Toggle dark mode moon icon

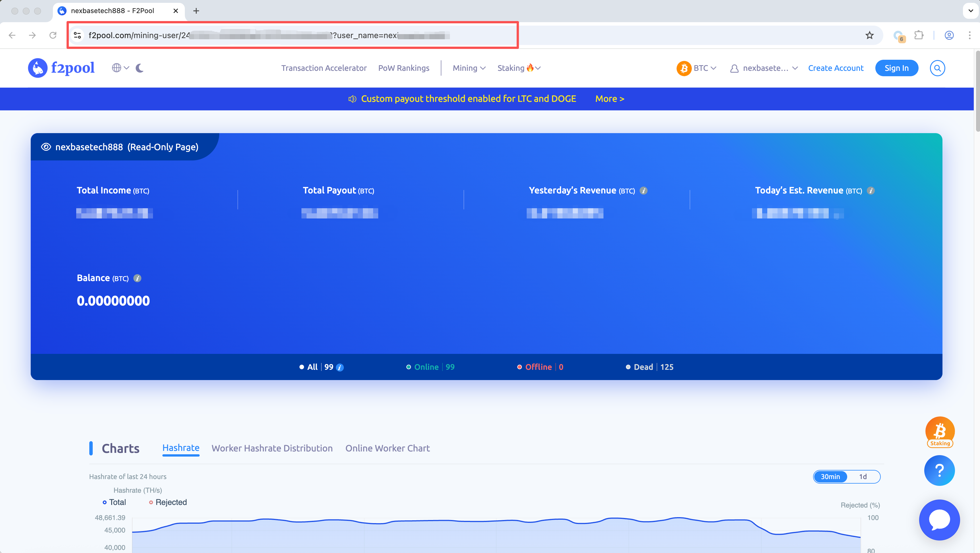tap(140, 68)
